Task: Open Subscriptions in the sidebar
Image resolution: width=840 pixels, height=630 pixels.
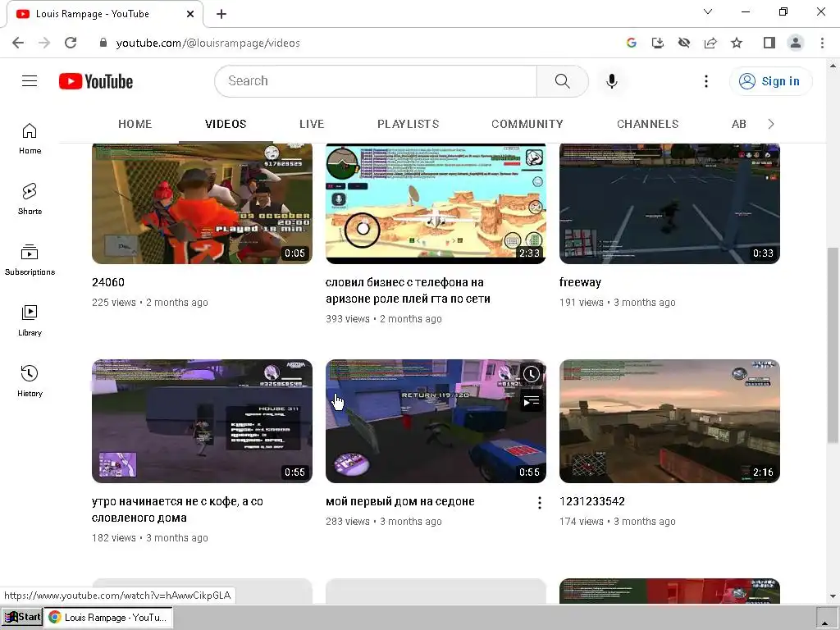Action: [30, 260]
